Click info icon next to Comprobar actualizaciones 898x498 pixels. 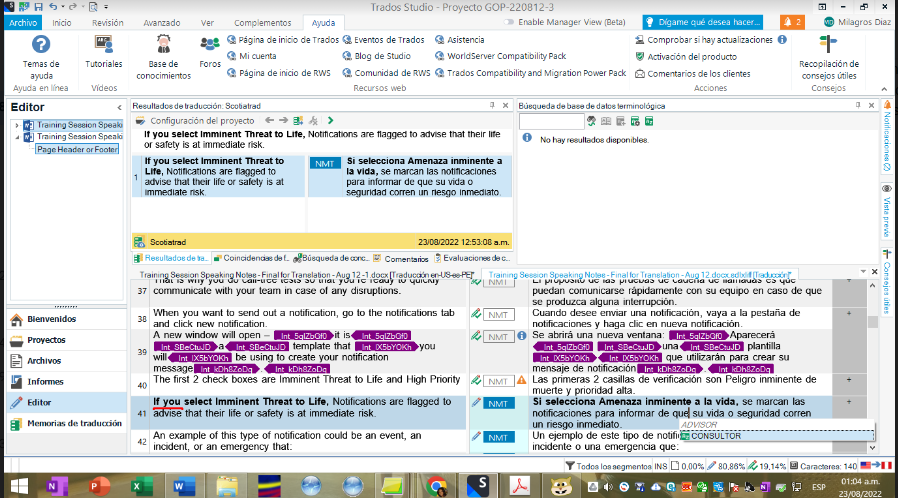(x=782, y=39)
